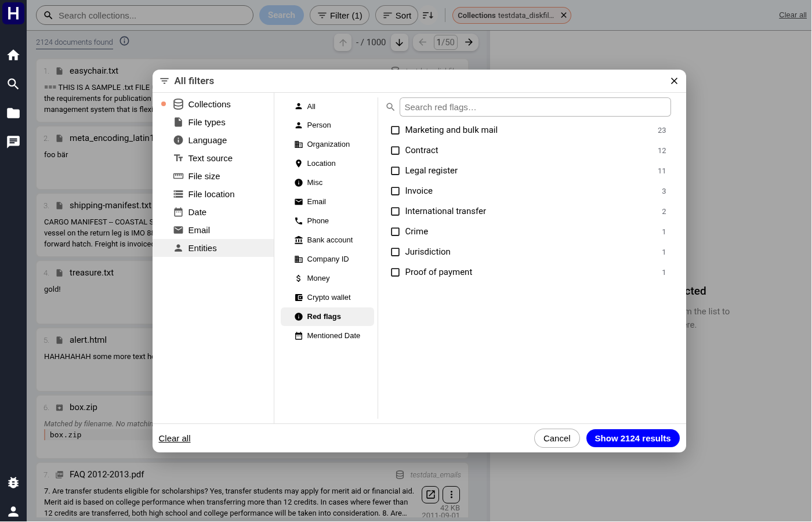This screenshot has height=522, width=812.
Task: Select the Organization entity type
Action: click(x=327, y=144)
